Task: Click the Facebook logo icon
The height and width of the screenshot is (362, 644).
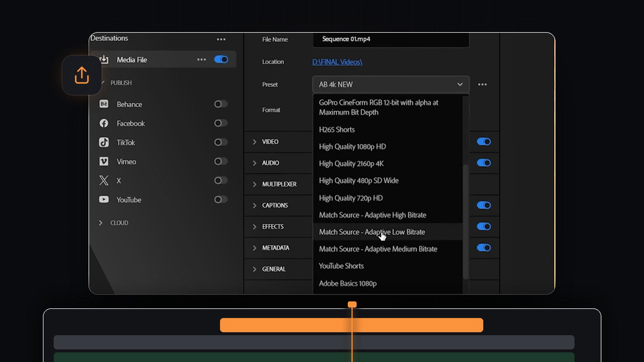Action: click(104, 123)
